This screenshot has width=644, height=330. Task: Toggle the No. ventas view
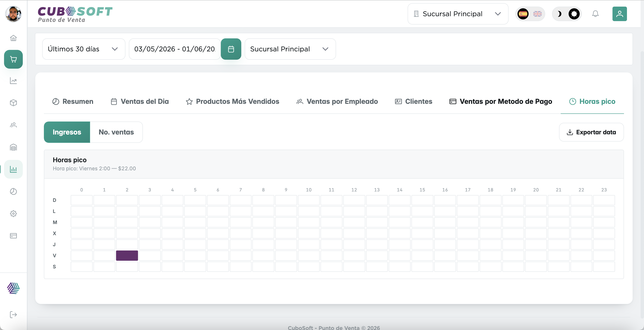coord(116,132)
